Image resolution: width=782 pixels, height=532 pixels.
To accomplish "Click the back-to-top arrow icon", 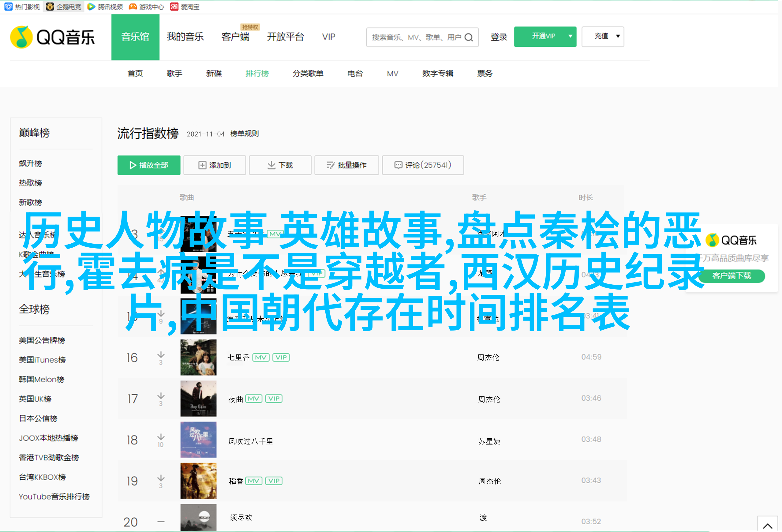I will (768, 526).
